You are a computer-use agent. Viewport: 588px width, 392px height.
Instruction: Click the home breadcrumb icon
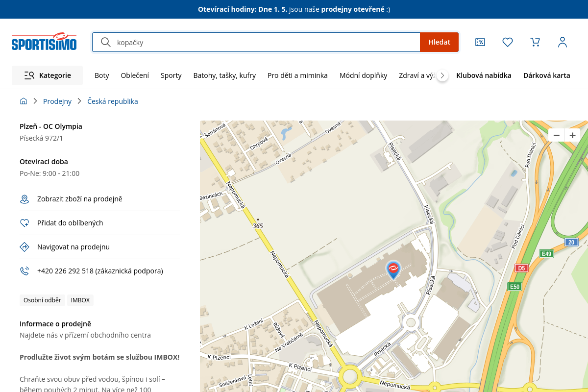pyautogui.click(x=24, y=101)
